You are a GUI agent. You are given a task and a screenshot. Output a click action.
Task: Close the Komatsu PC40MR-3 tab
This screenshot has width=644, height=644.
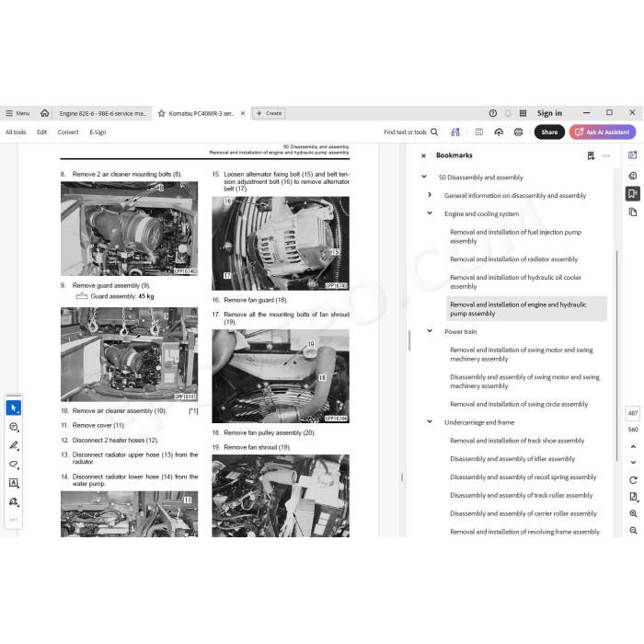243,113
